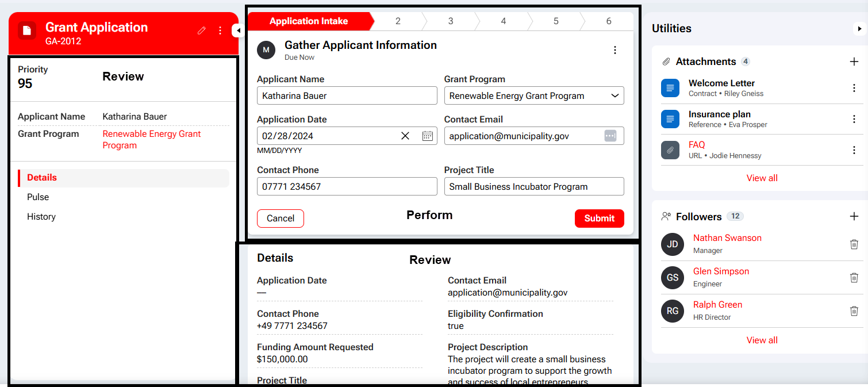The height and width of the screenshot is (387, 868).
Task: Click the pencil edit icon in Grant Application header
Action: click(x=201, y=30)
